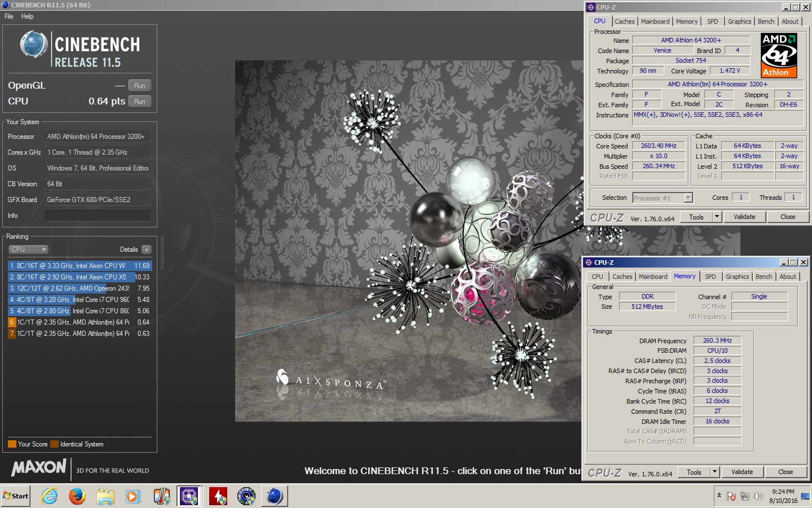Click Validate in bottom CPU-Z window
Image resolution: width=812 pixels, height=508 pixels.
(x=742, y=472)
